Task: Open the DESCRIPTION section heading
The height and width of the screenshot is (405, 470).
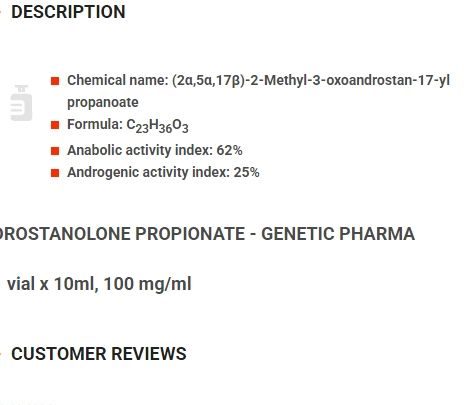Action: (x=68, y=12)
